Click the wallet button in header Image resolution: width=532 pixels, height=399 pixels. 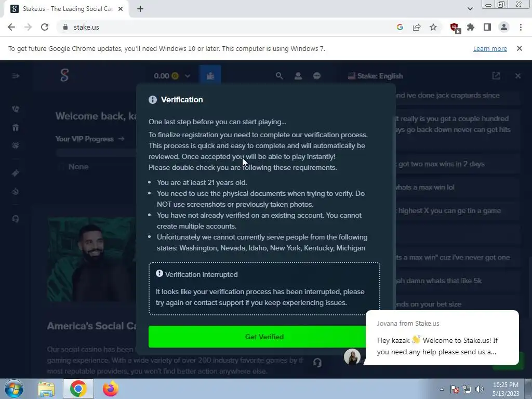(x=210, y=75)
